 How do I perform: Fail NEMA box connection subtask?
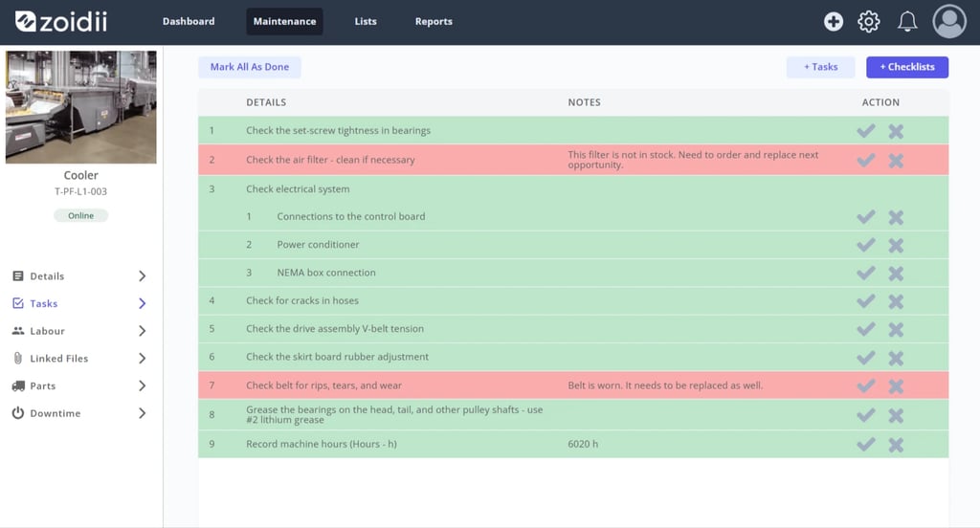(896, 274)
